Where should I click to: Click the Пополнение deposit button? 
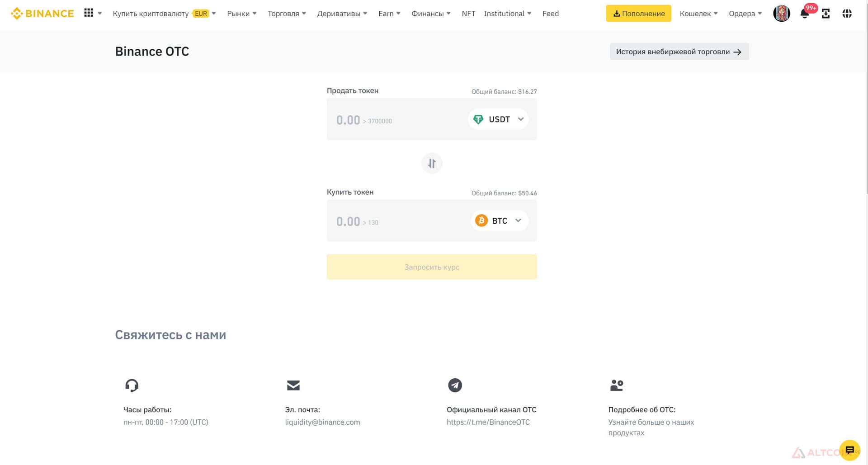638,14
